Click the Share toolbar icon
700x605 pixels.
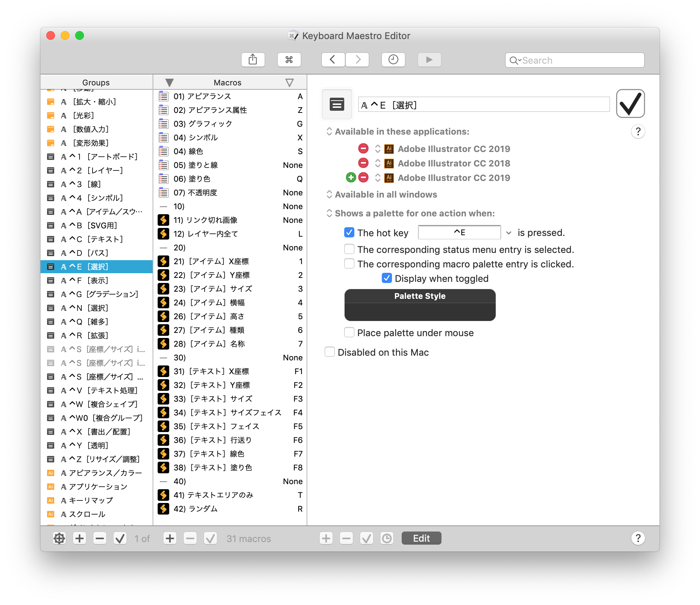[x=253, y=60]
